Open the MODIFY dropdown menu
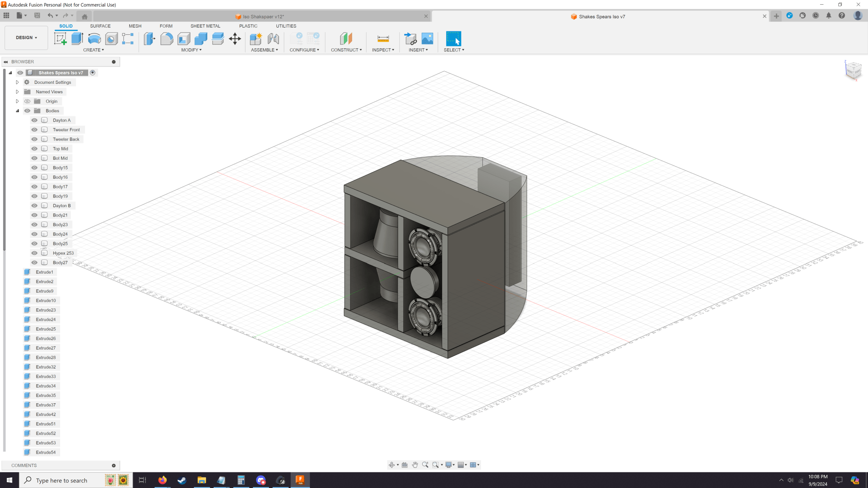Viewport: 868px width, 488px height. 192,50
